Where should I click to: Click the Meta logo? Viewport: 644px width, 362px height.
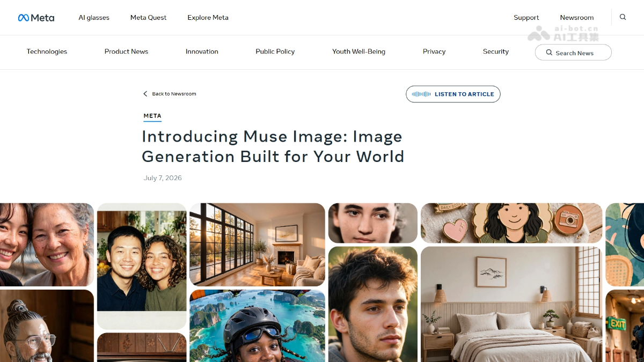point(36,18)
